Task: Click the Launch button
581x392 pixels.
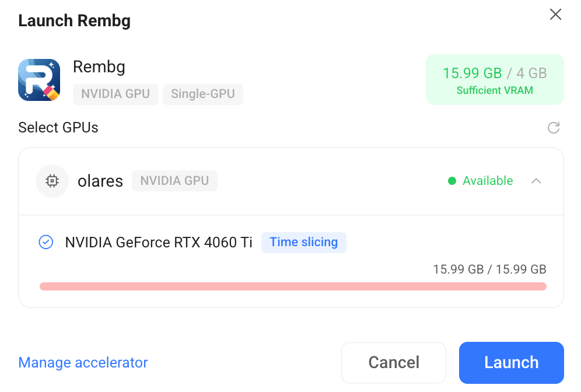Action: pyautogui.click(x=512, y=362)
